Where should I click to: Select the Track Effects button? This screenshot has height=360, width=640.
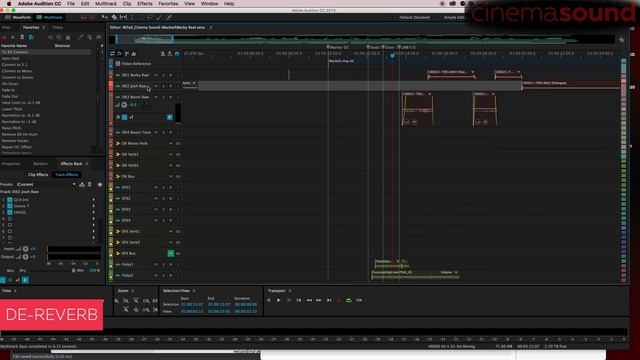point(67,175)
